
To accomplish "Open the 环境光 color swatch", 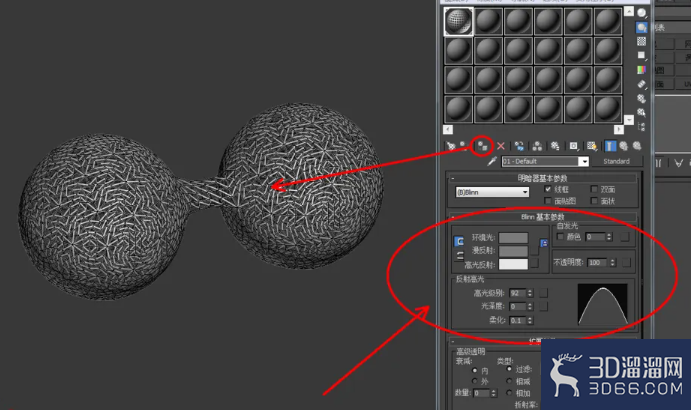I will click(513, 238).
